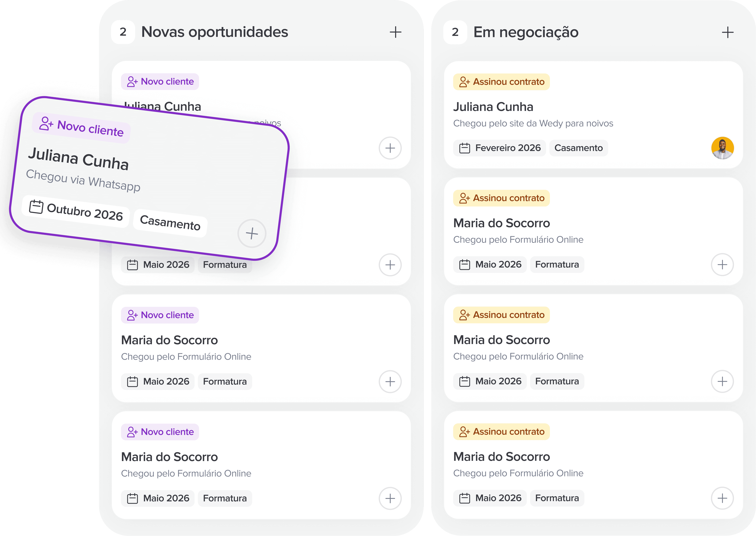Click plus on last Em negociação card
Screen dimensions: 756x536
[x=722, y=498]
